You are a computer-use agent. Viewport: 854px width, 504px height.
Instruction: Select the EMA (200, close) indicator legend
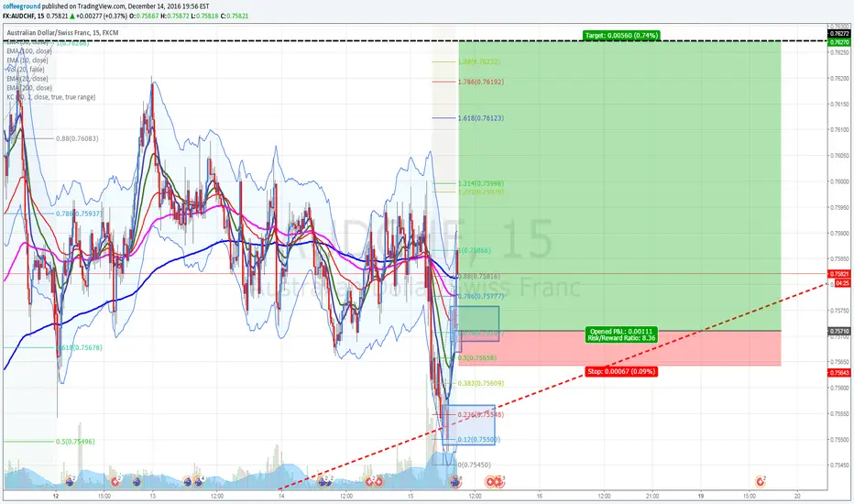pyautogui.click(x=29, y=88)
